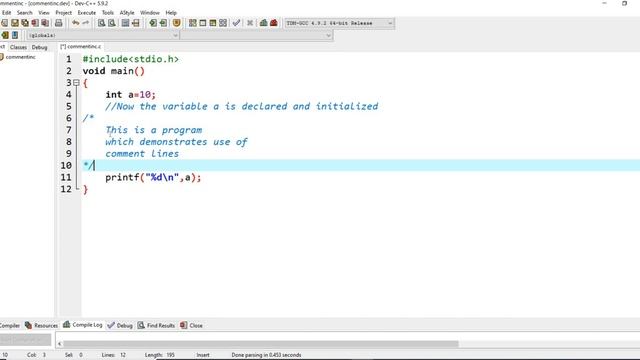Viewport: 640px width, 360px height.
Task: Click on the #include<stdio.h> line
Action: (131, 59)
